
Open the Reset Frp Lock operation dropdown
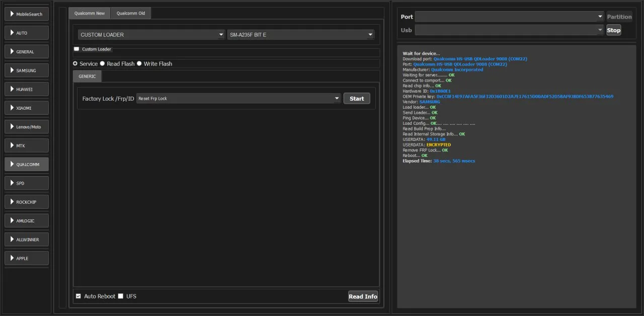pos(238,99)
